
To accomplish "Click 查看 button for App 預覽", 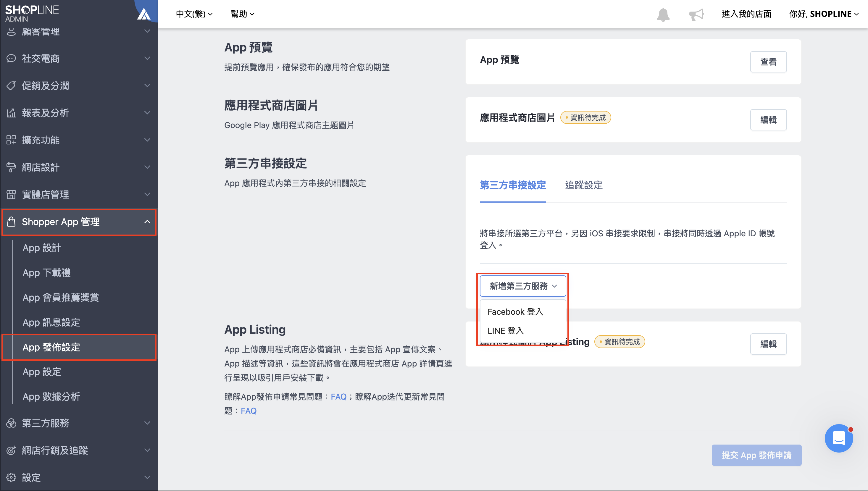I will pos(768,62).
